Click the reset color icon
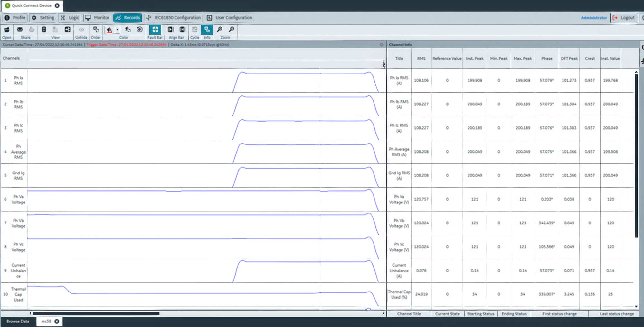Screen dimensions: 644x327 pyautogui.click(x=140, y=30)
